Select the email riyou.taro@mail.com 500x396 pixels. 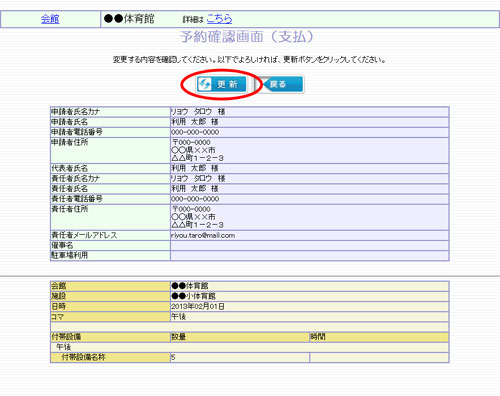tap(203, 235)
